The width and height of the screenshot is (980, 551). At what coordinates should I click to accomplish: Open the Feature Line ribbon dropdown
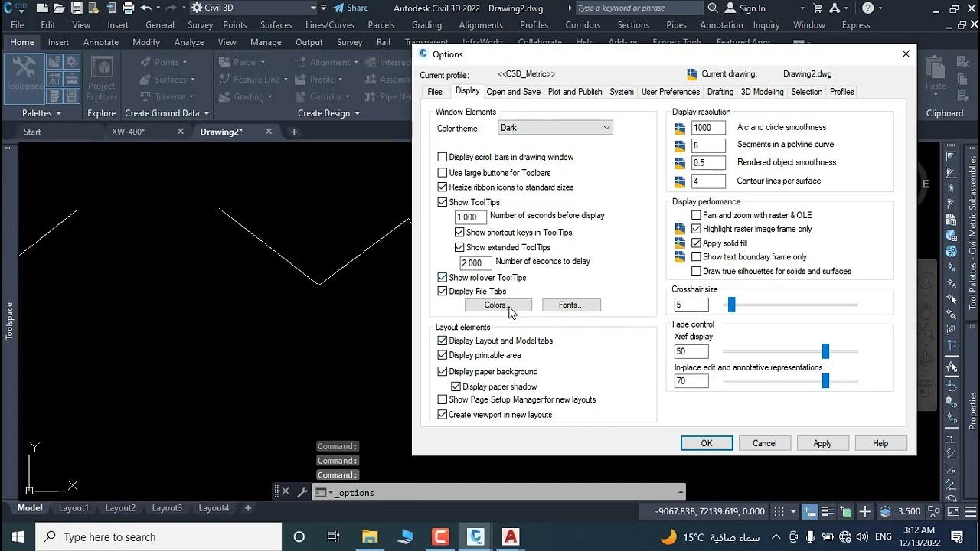click(253, 79)
